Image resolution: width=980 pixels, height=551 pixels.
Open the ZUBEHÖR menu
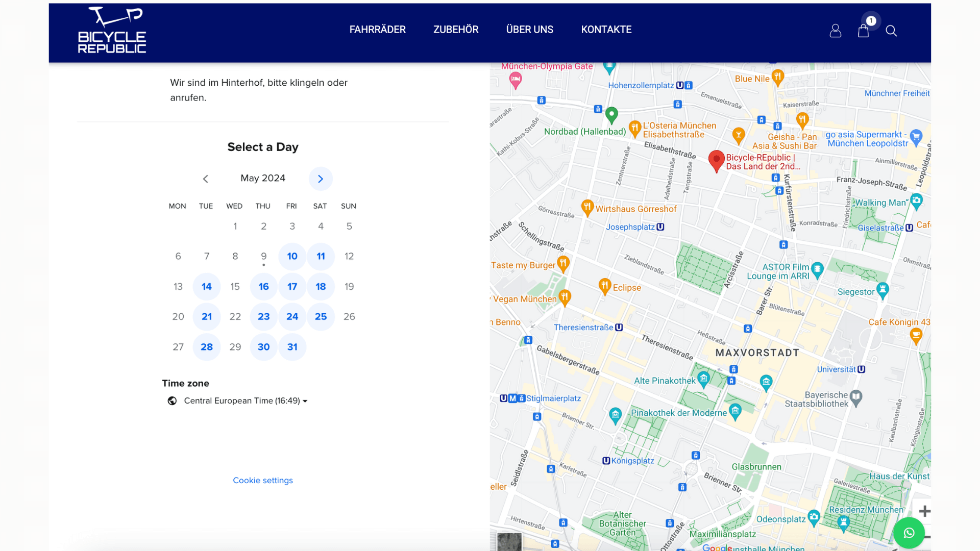coord(456,30)
